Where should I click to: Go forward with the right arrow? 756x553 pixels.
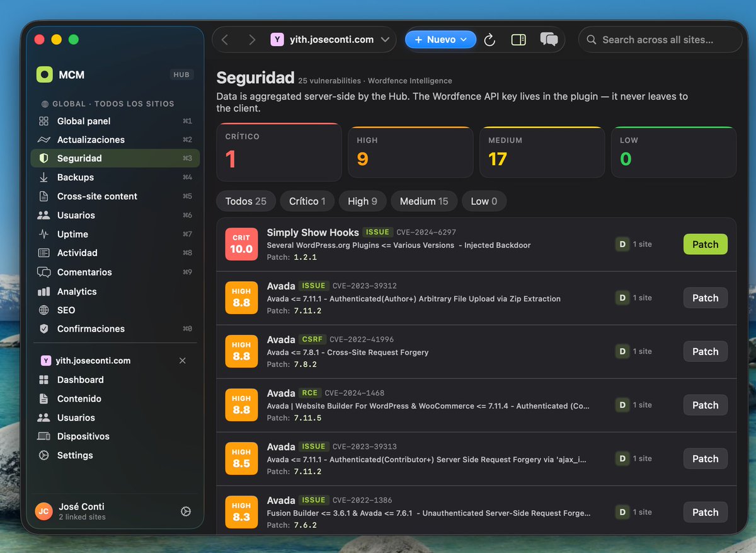tap(252, 40)
